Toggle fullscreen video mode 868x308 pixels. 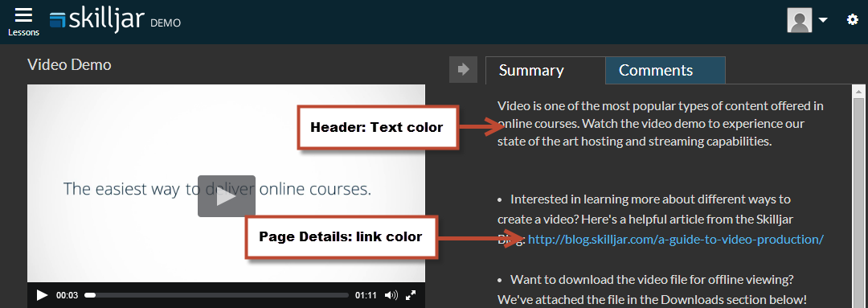[x=411, y=295]
